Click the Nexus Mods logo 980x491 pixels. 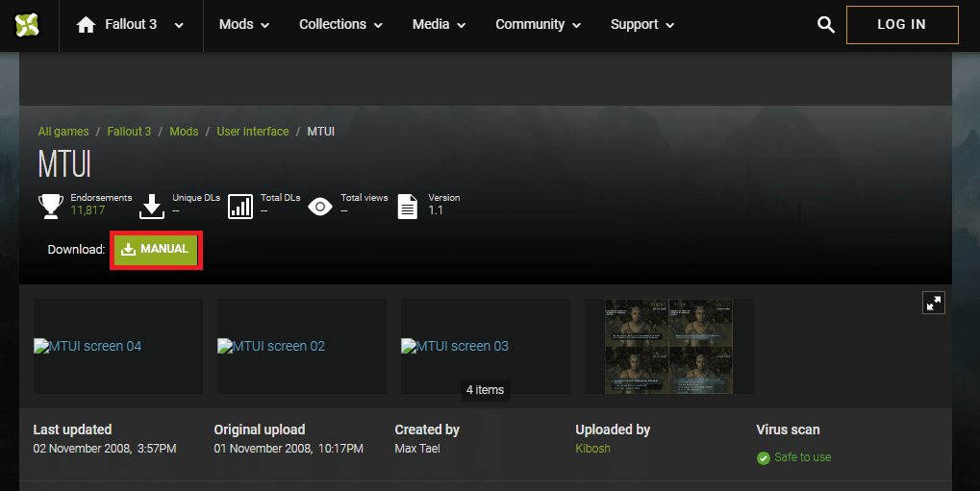[27, 25]
